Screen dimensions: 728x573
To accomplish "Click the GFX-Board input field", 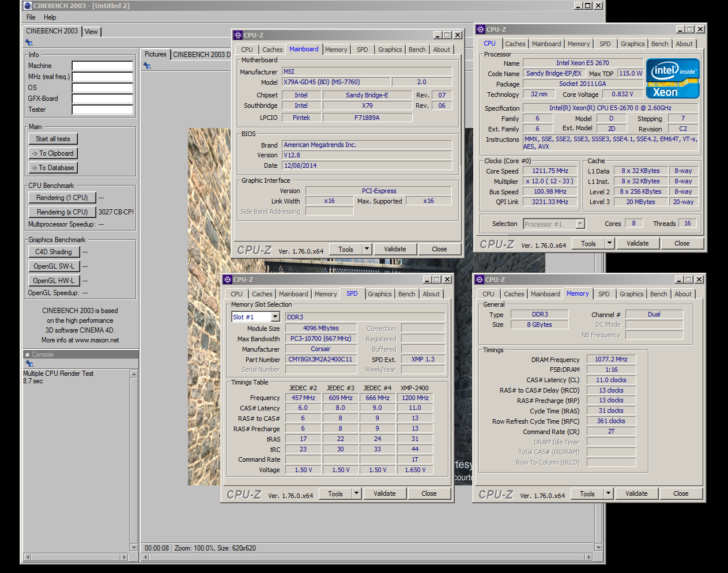I will point(103,99).
